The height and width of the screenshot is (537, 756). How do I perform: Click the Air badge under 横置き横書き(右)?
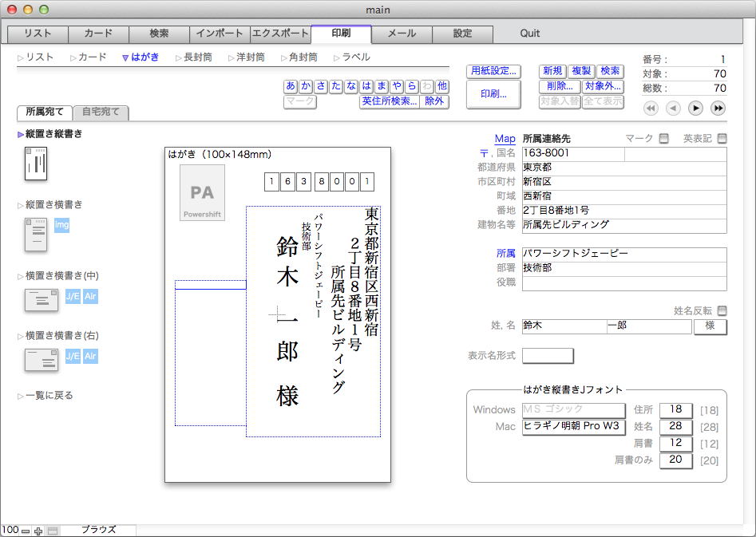pos(91,356)
